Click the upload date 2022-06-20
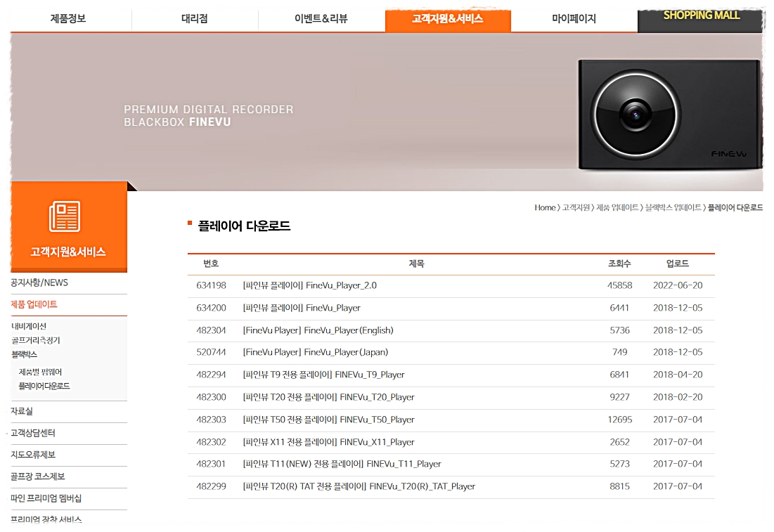 678,286
